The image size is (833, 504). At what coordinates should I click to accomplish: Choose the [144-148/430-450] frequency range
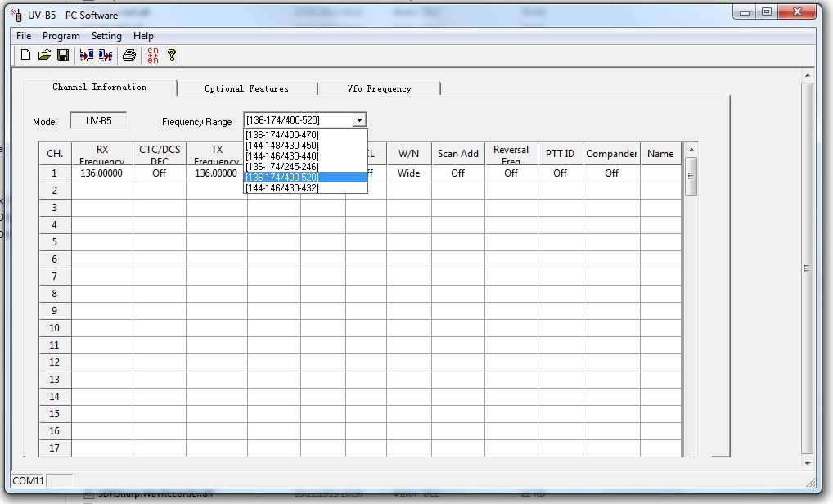click(x=305, y=146)
